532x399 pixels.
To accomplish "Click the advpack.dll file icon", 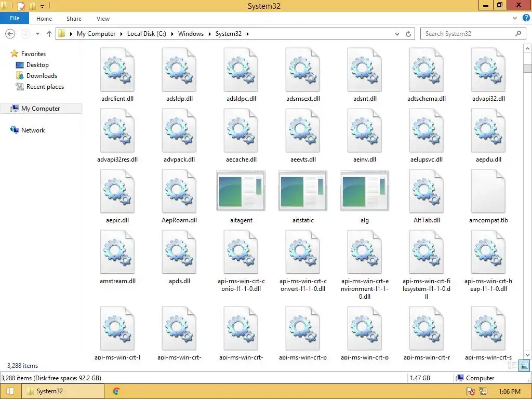I will coord(179,130).
